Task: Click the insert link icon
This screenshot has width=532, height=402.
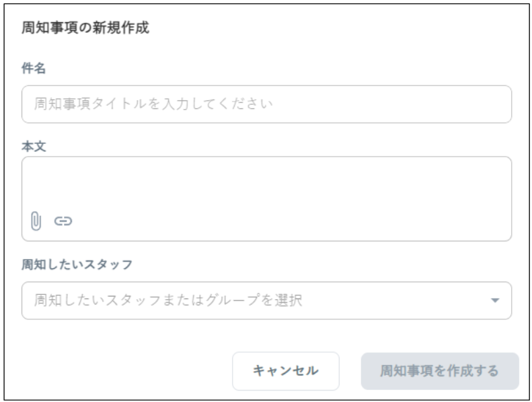Action: 63,220
